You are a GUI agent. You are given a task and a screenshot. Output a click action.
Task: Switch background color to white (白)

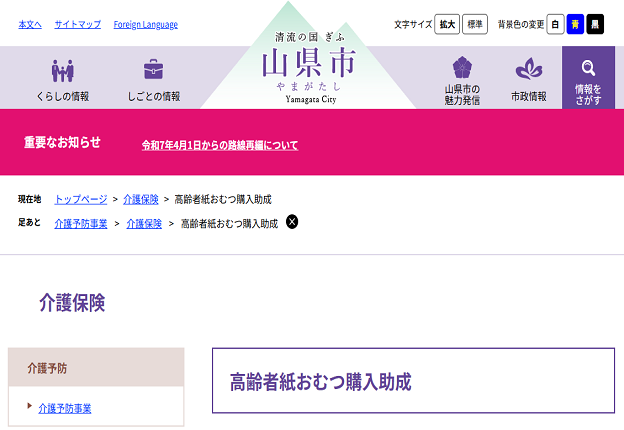coord(555,24)
